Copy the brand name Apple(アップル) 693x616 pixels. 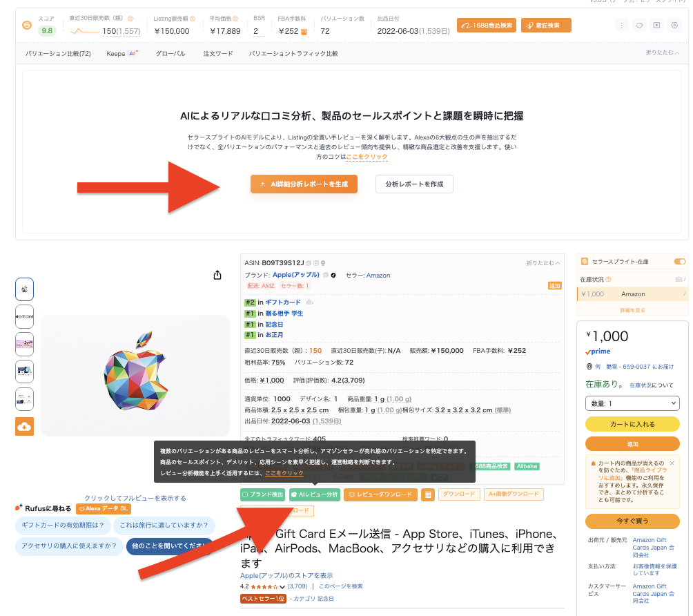[326, 275]
